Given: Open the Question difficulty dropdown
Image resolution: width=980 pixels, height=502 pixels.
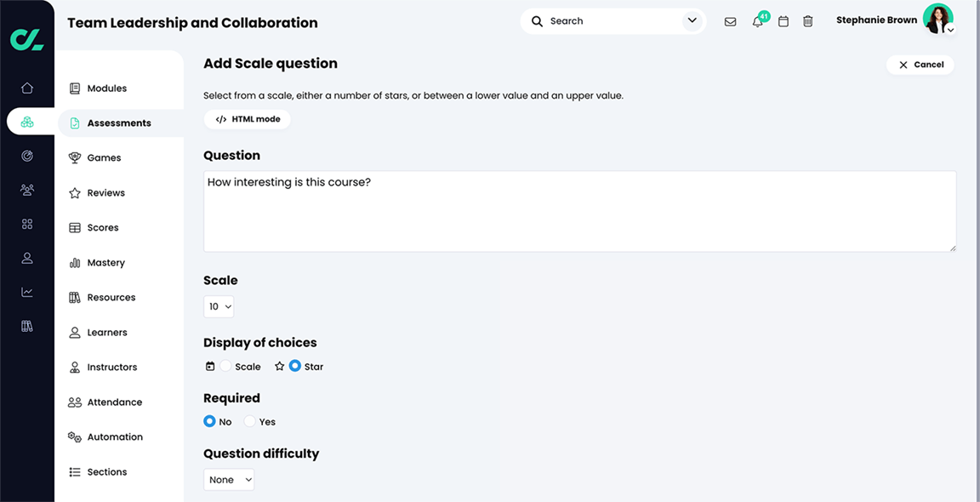Looking at the screenshot, I should (229, 480).
